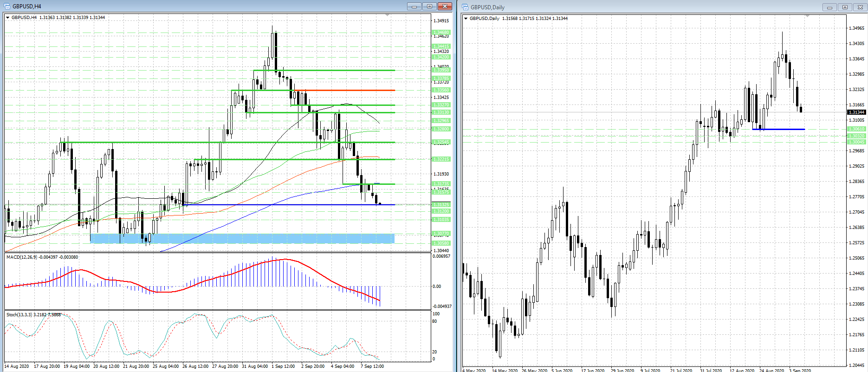Expand the GBPUSD,H4 chart symbol dropdown arrow
The image size is (868, 372).
click(8, 18)
